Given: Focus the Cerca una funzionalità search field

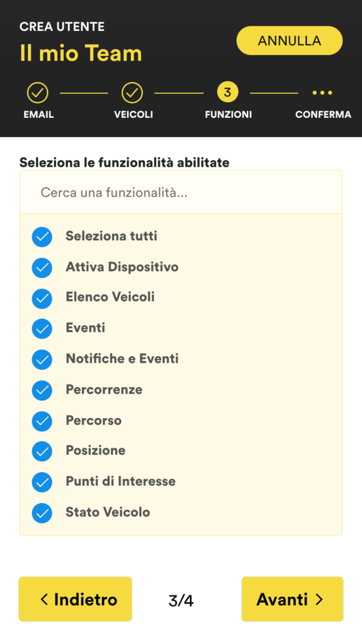Looking at the screenshot, I should coord(181,192).
